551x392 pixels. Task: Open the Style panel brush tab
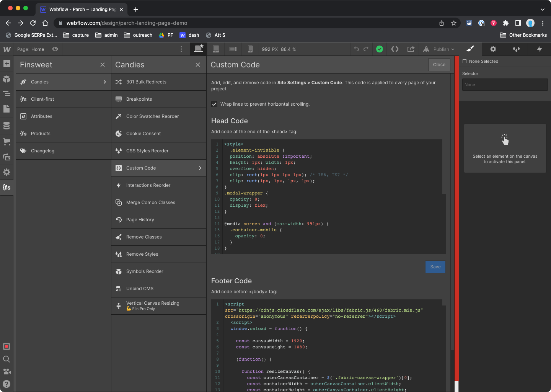coord(470,49)
